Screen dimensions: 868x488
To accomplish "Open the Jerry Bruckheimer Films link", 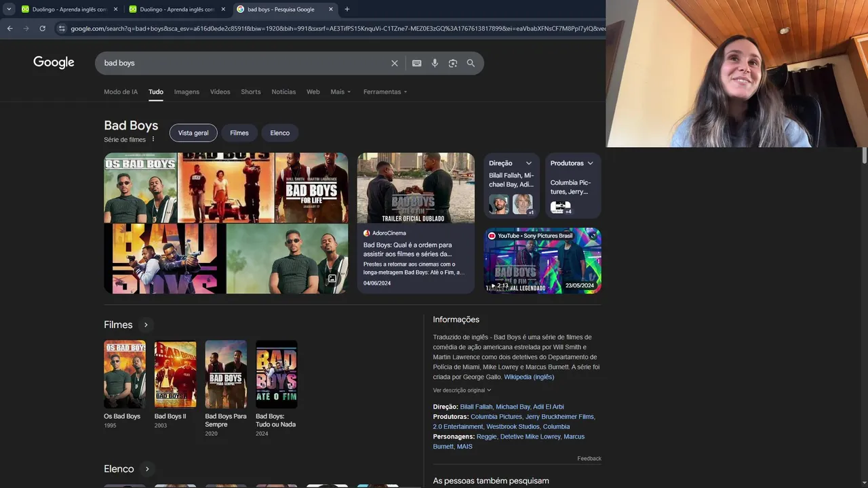I will tap(559, 417).
